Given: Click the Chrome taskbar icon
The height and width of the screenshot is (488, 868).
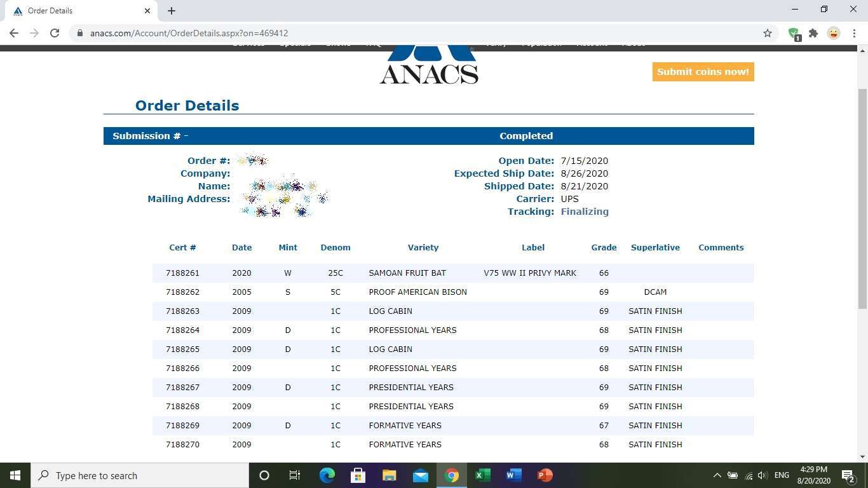Looking at the screenshot, I should (451, 475).
